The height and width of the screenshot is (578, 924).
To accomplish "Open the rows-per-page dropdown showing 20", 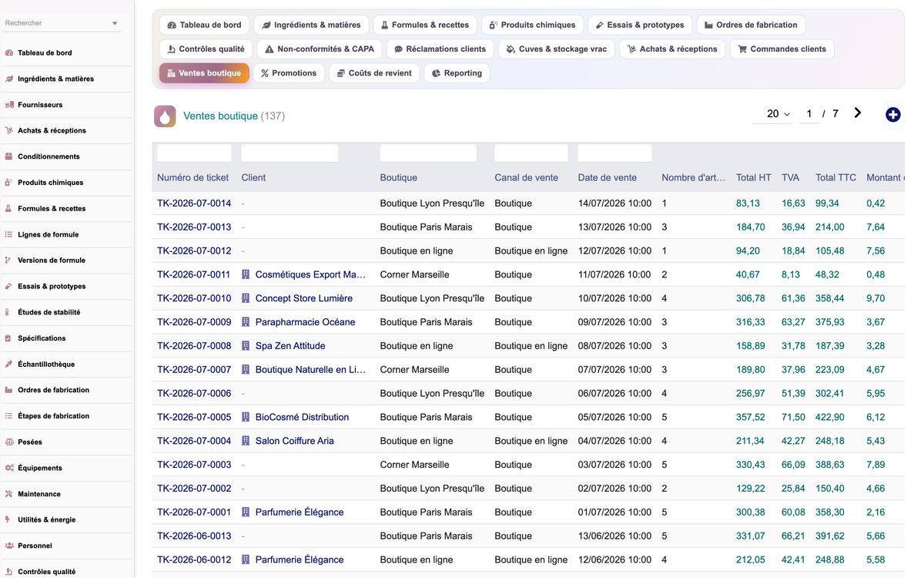I will pos(778,114).
